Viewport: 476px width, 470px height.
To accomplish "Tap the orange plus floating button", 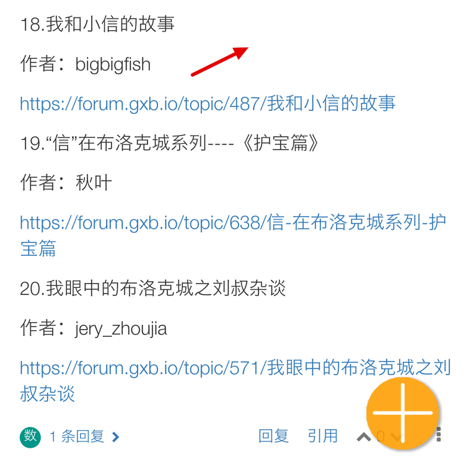I will point(402,413).
